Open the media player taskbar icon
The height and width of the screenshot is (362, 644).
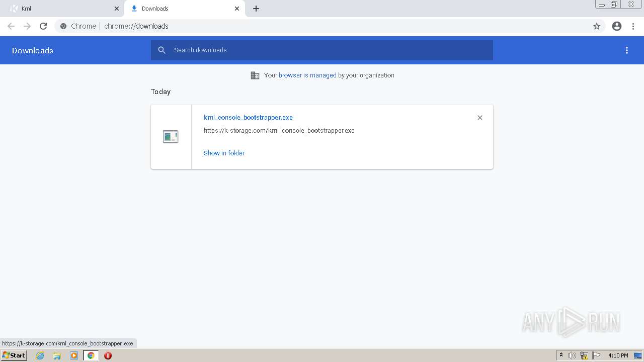[74, 355]
